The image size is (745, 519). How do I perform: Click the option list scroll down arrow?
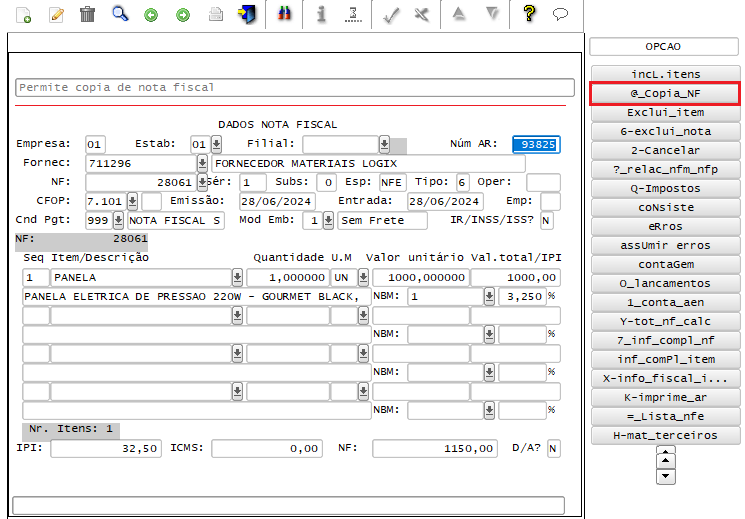pyautogui.click(x=666, y=476)
